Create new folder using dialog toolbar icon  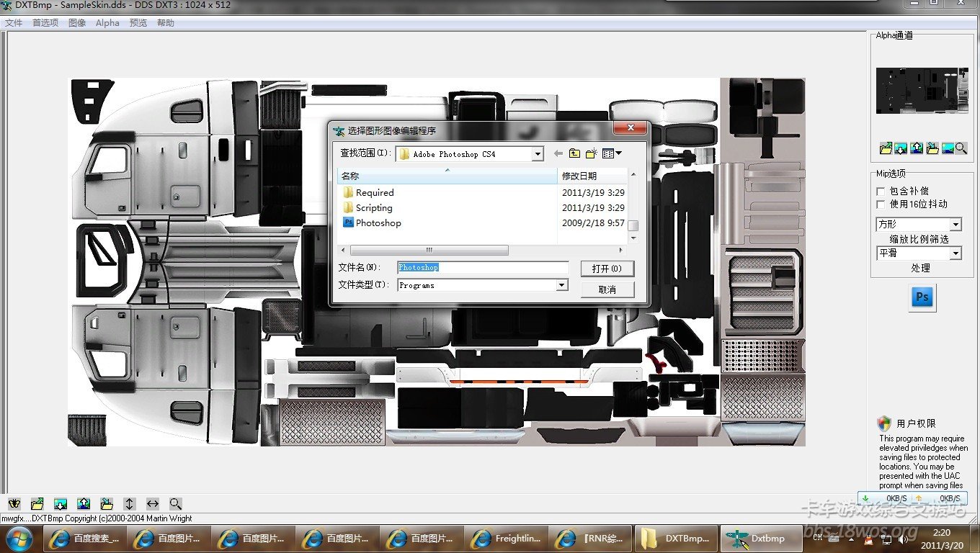pos(592,153)
